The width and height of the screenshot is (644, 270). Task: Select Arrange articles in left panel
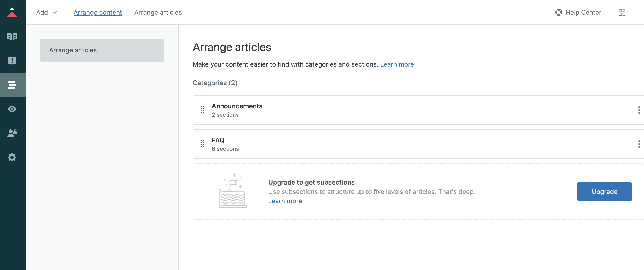pyautogui.click(x=102, y=50)
